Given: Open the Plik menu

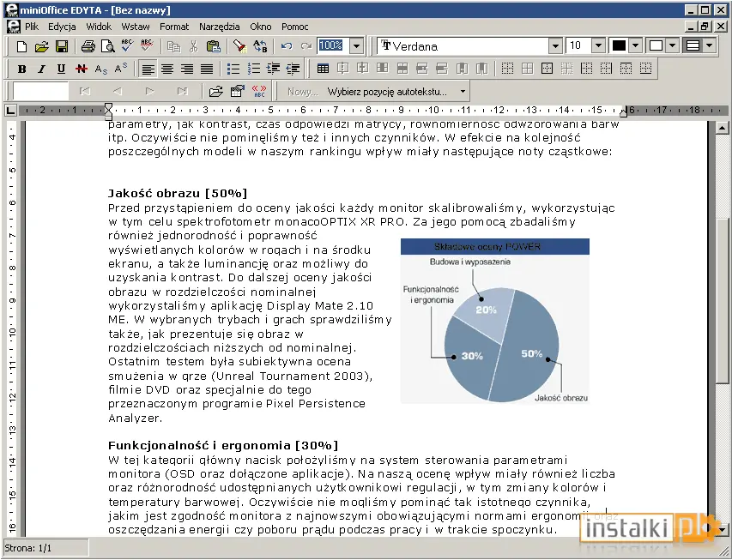Looking at the screenshot, I should point(32,27).
